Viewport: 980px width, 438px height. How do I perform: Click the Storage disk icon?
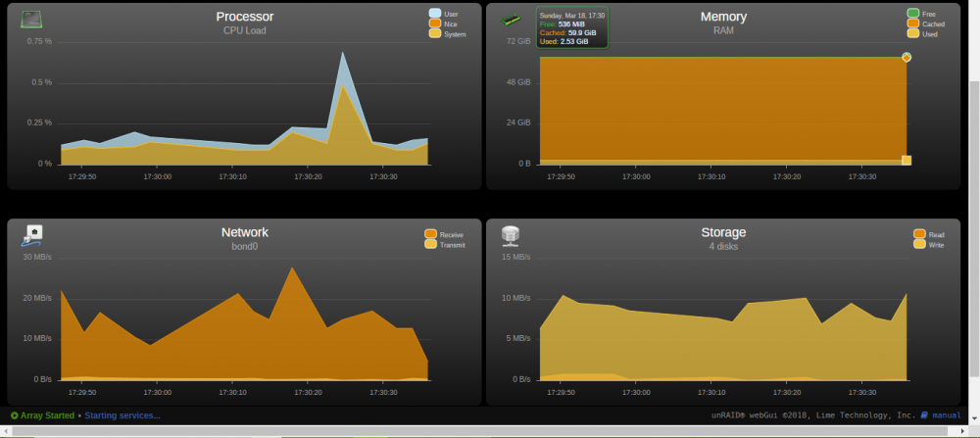point(511,235)
